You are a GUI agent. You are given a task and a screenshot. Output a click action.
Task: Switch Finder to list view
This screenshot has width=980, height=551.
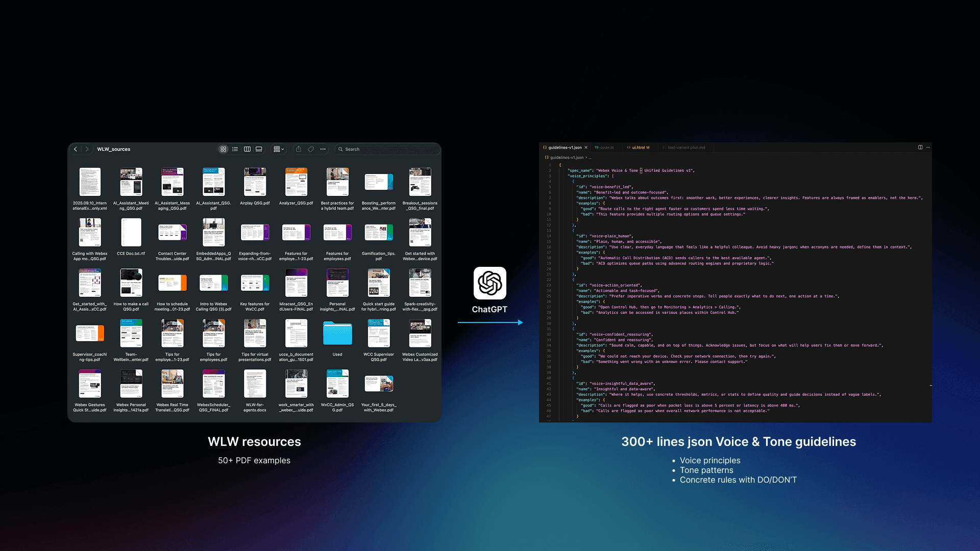235,149
